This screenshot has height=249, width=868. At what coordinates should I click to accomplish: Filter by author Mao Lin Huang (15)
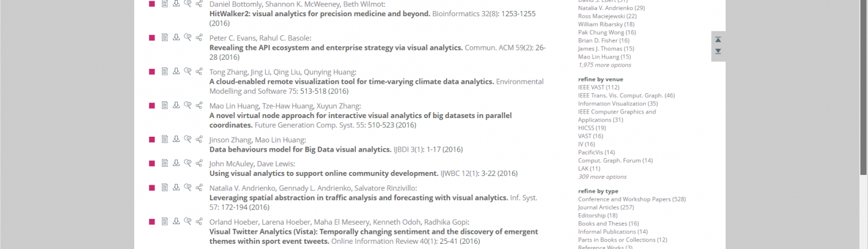point(604,57)
